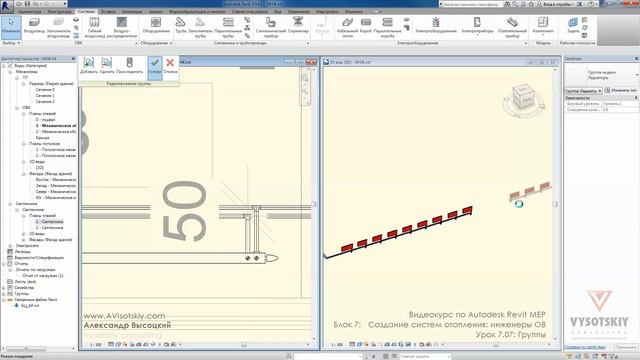The image size is (640, 360).
Task: Choose the Кабельный лоток (Cable Tray) tool
Action: 347,27
